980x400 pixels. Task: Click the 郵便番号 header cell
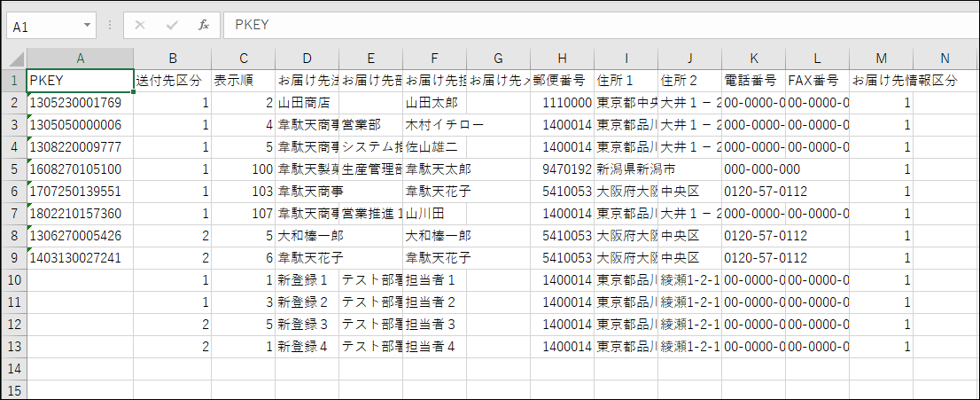click(562, 80)
